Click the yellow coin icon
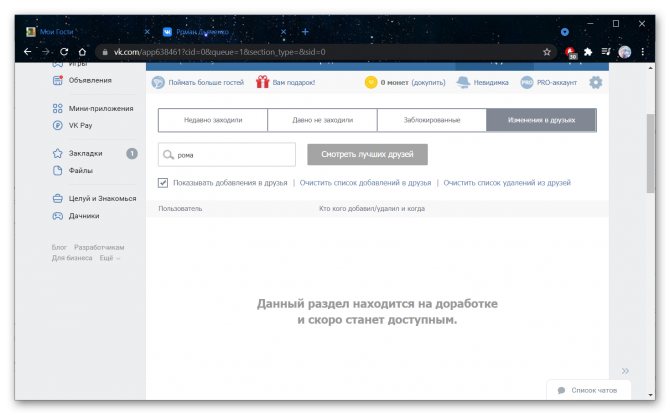Screen dimensions: 670x415 coord(371,82)
